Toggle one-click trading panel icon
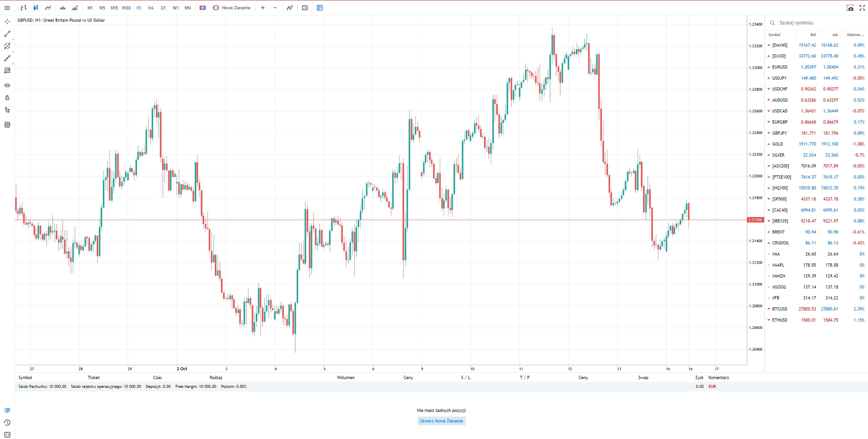868x439 pixels. tap(203, 8)
